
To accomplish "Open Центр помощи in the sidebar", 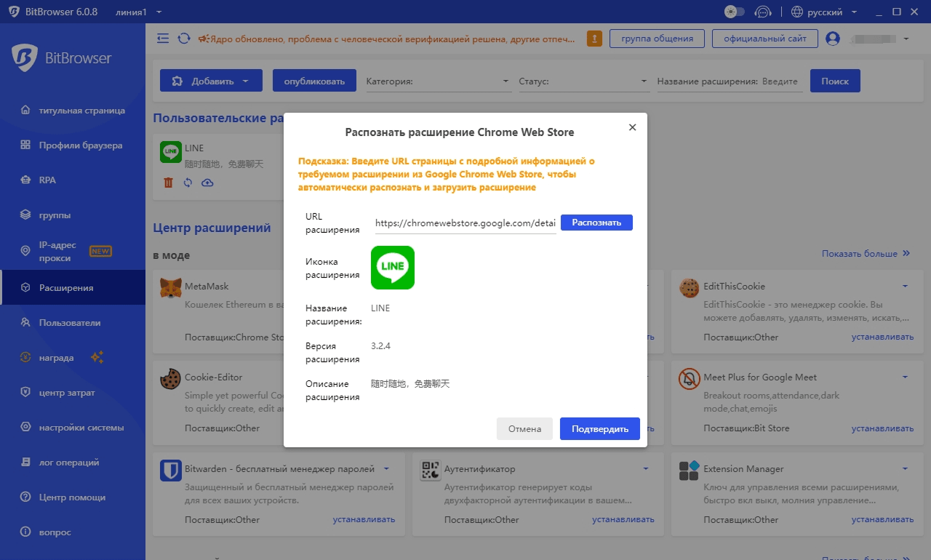I will pyautogui.click(x=73, y=497).
